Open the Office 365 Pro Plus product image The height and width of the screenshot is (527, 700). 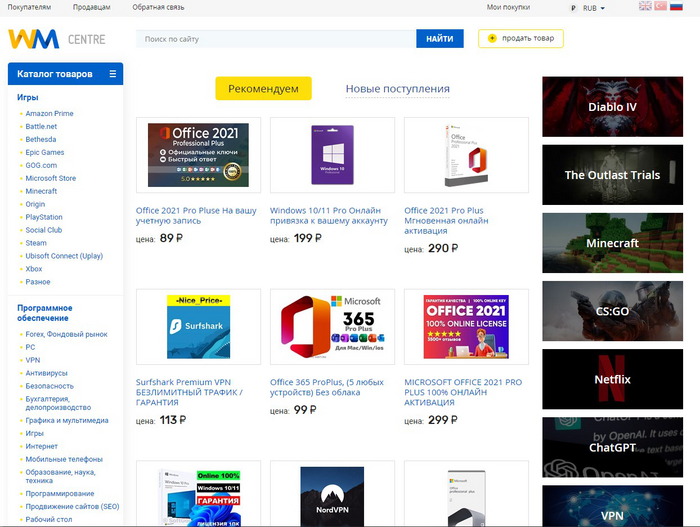tap(332, 327)
